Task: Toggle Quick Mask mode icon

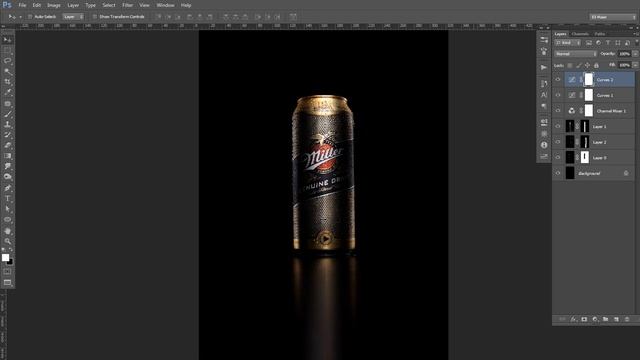Action: 7,271
